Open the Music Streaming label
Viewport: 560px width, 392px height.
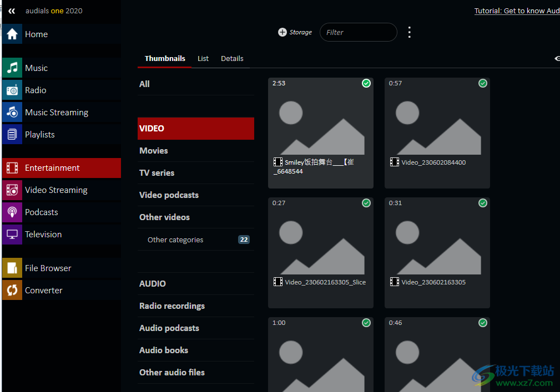(x=57, y=113)
